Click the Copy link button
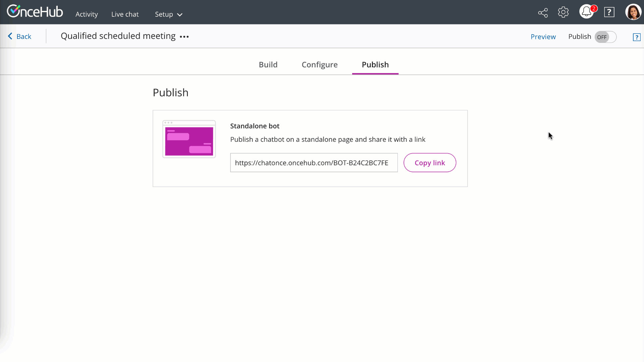Viewport: 644px width, 362px height. tap(429, 163)
